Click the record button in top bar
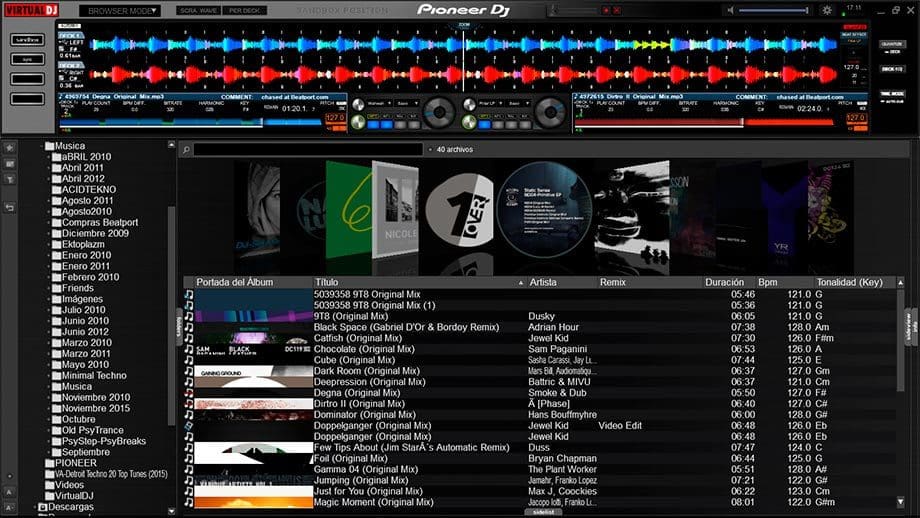The image size is (920, 518). (x=606, y=11)
